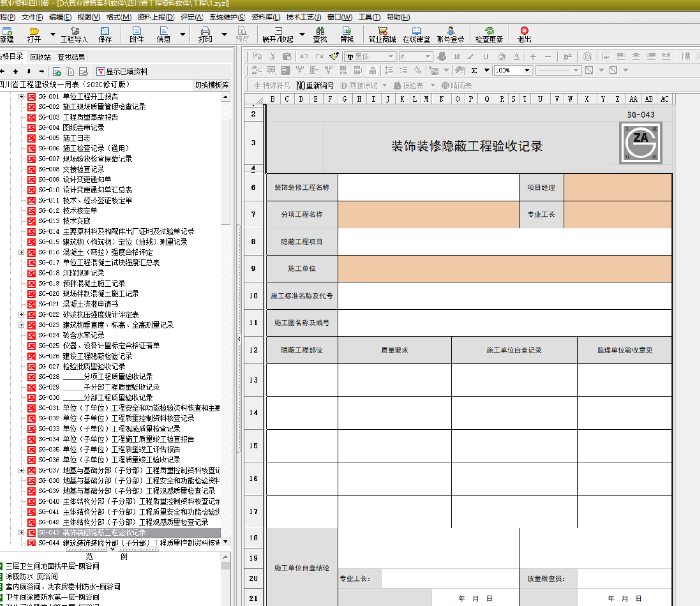This screenshot has height=606, width=700.
Task: Open the dropdown arrow next to 打开
Action: pyautogui.click(x=53, y=34)
